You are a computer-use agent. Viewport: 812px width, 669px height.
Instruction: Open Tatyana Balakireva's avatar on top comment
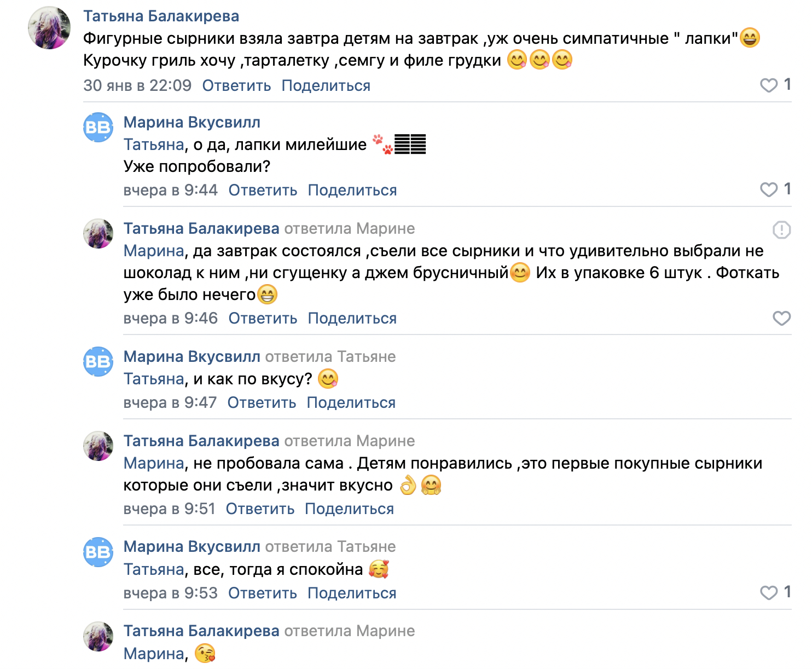[x=49, y=28]
